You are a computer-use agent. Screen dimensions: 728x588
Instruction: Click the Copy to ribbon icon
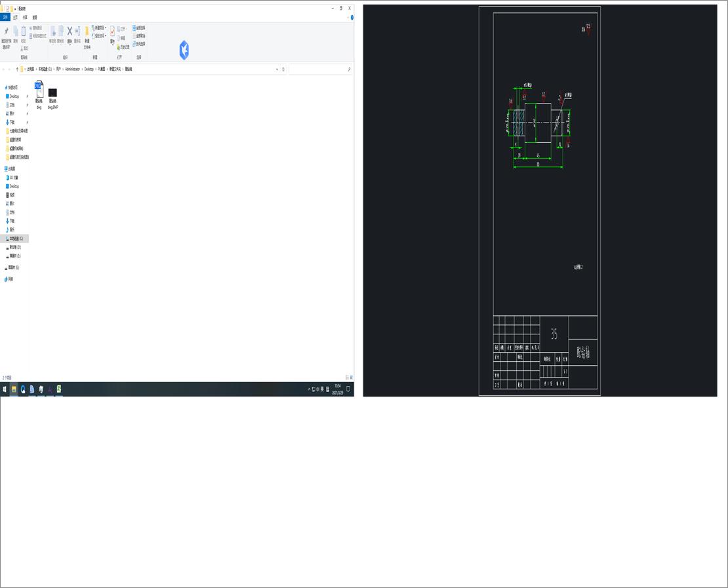click(60, 31)
